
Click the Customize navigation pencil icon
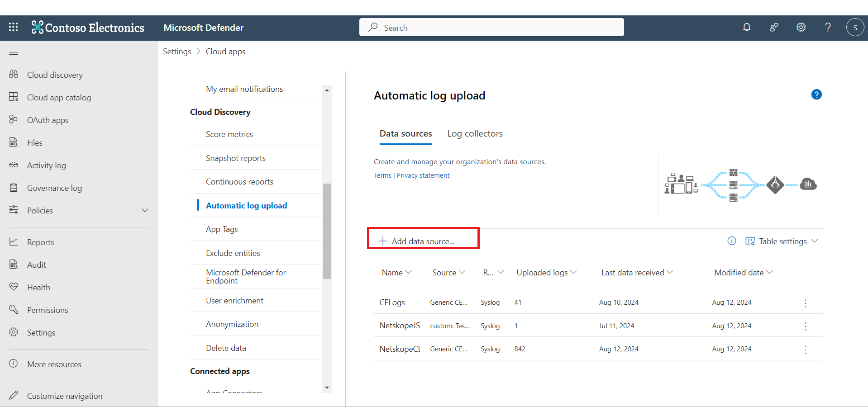pyautogui.click(x=14, y=395)
